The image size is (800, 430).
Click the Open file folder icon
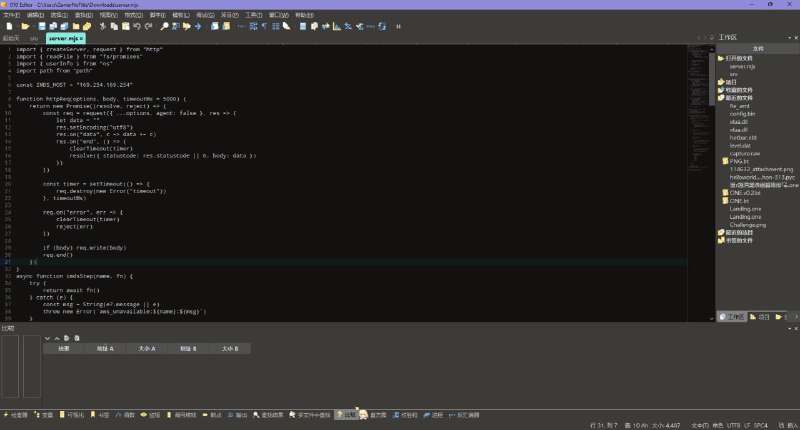tap(26, 27)
